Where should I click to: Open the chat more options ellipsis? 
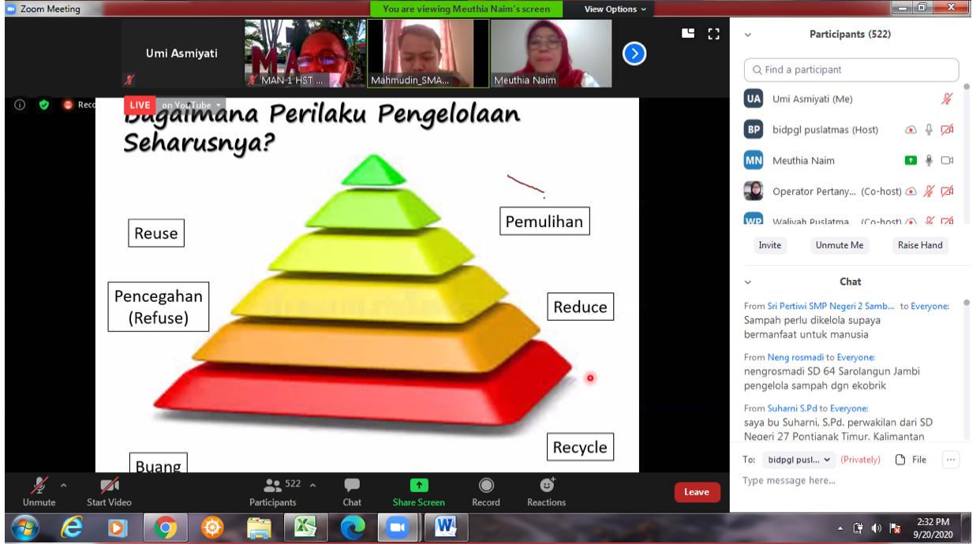(950, 460)
